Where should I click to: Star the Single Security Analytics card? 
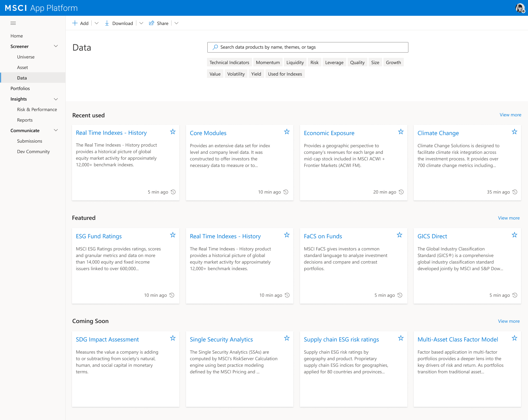[287, 338]
